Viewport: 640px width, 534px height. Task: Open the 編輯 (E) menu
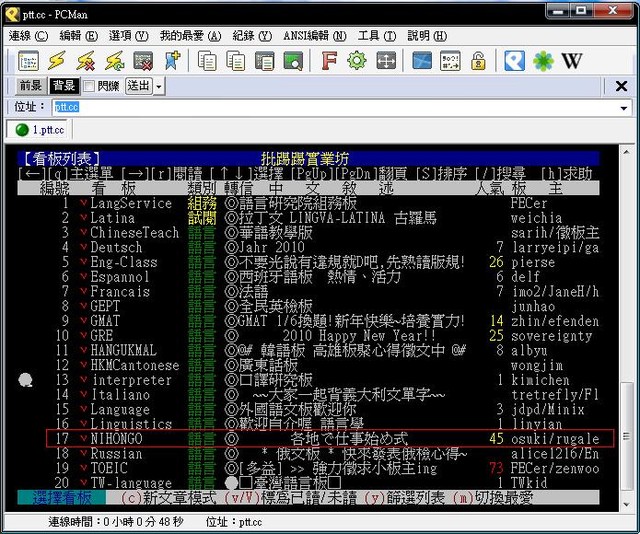(78, 36)
